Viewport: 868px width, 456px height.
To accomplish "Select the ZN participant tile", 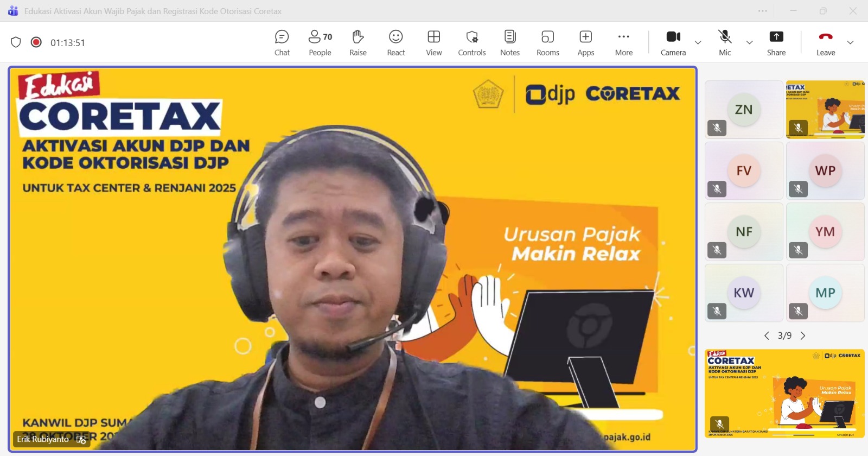I will click(744, 110).
